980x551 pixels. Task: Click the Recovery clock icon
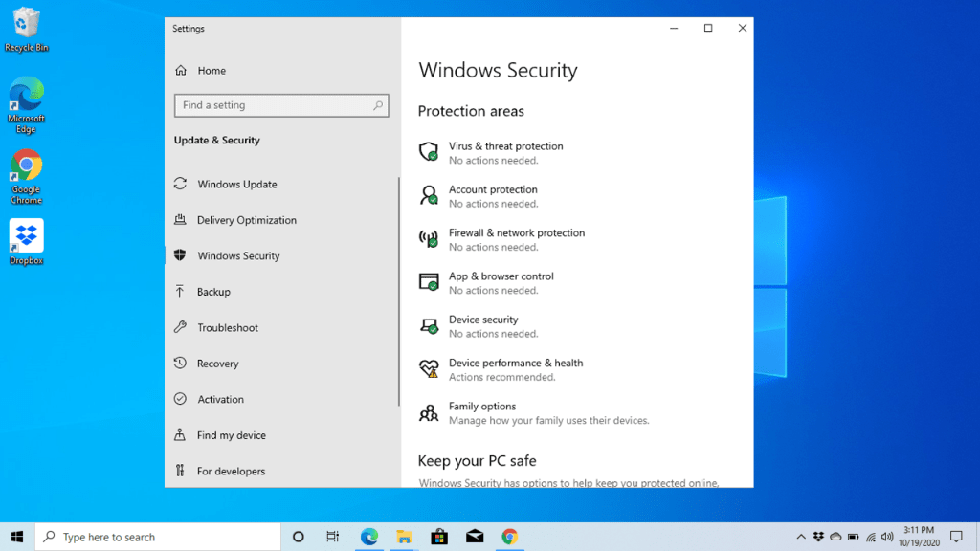(x=180, y=363)
